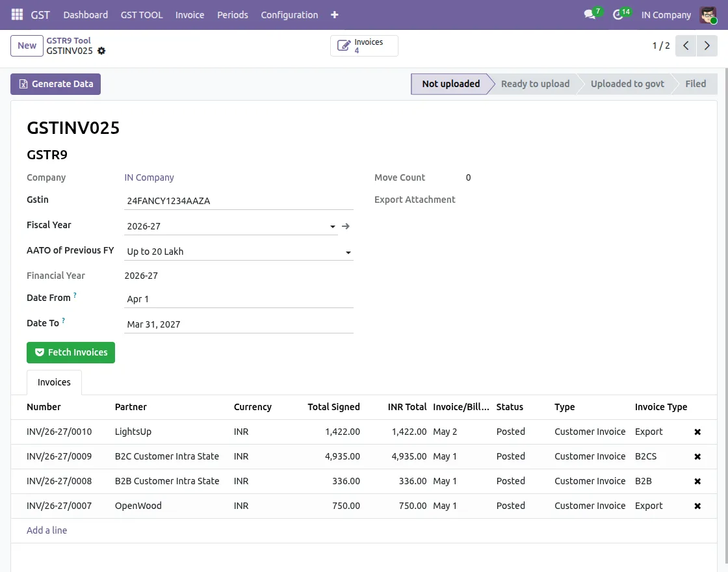Open the apps grid menu icon

(x=17, y=15)
